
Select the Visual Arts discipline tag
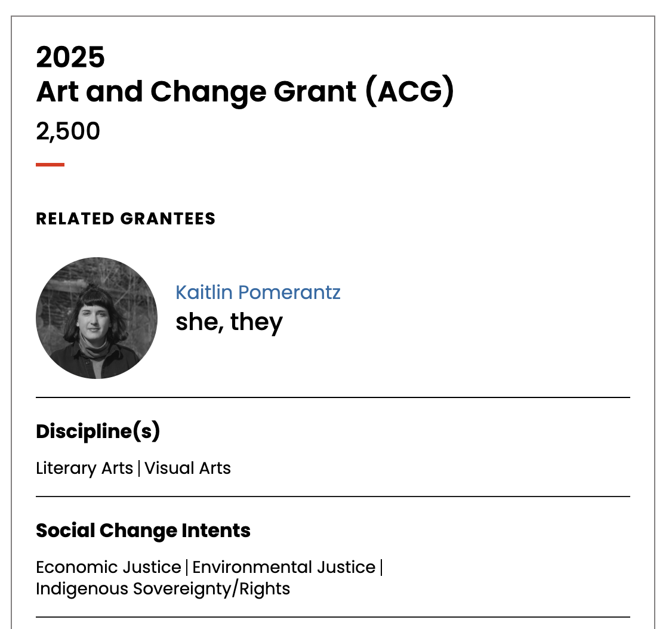[x=188, y=468]
